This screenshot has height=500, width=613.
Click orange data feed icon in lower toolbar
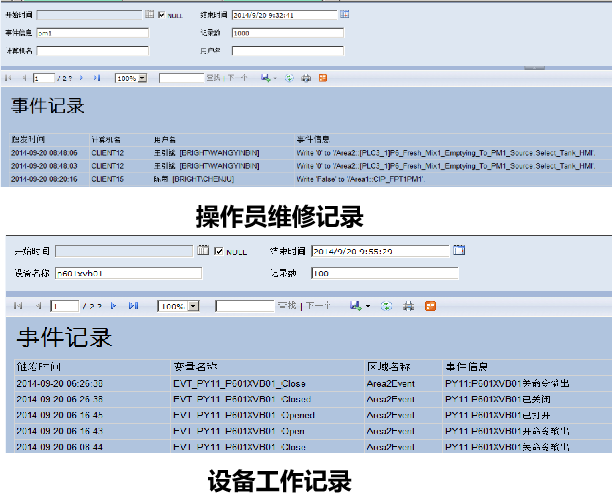pos(430,305)
